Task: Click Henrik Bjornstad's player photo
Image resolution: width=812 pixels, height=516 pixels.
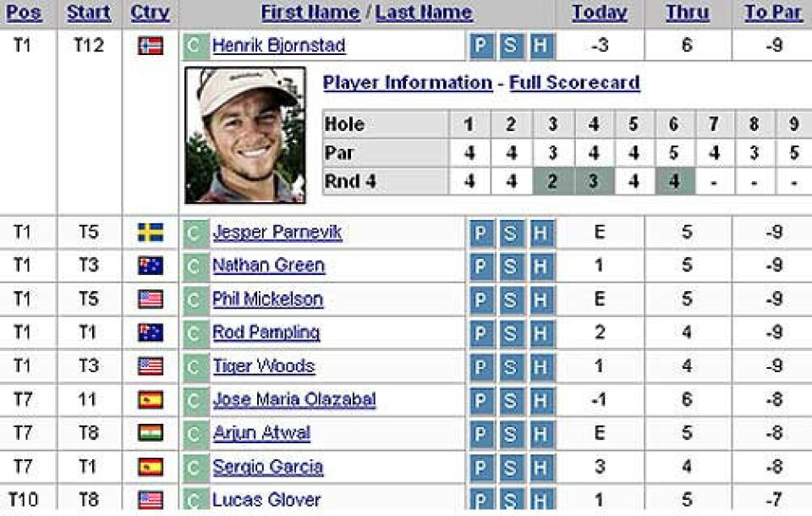Action: click(245, 135)
